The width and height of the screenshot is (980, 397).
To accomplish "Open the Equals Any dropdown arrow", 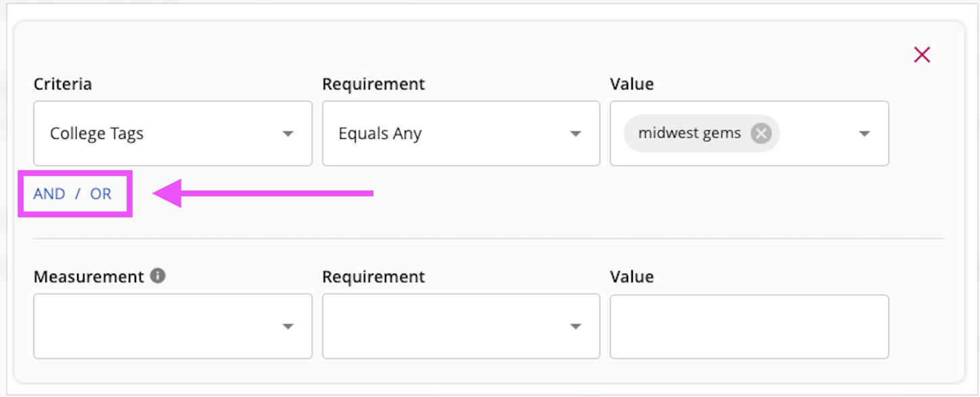I will click(x=575, y=134).
